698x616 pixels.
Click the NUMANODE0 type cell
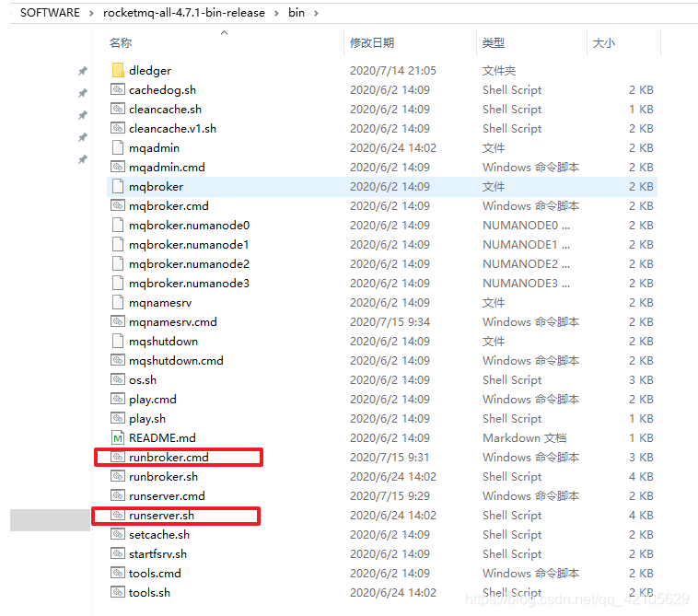pos(526,225)
